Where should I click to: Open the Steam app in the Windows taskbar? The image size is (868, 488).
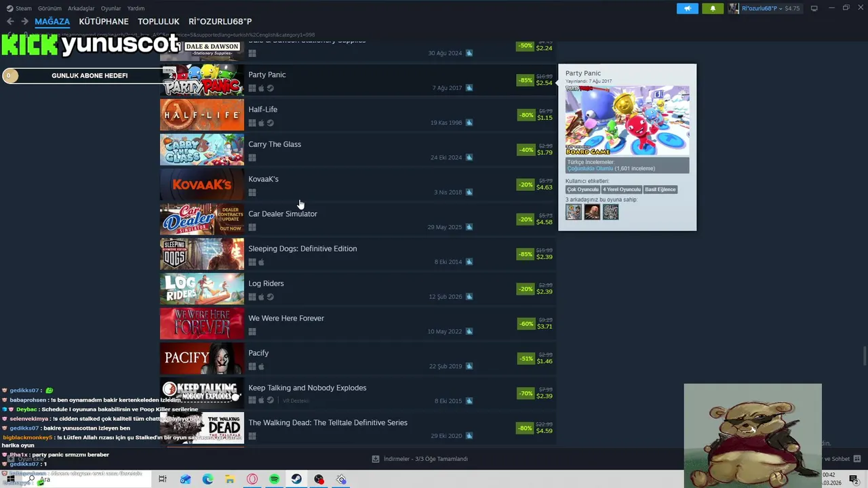tap(296, 479)
